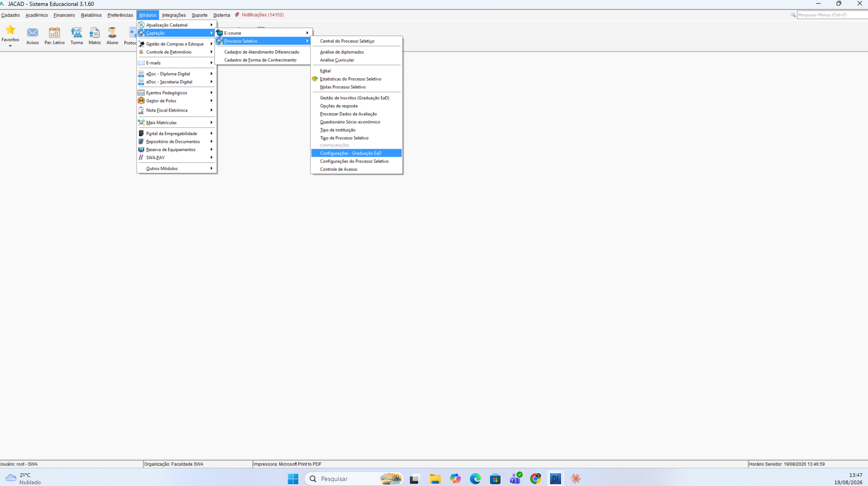Click the Windows taskbar Pesquisar box

point(354,479)
